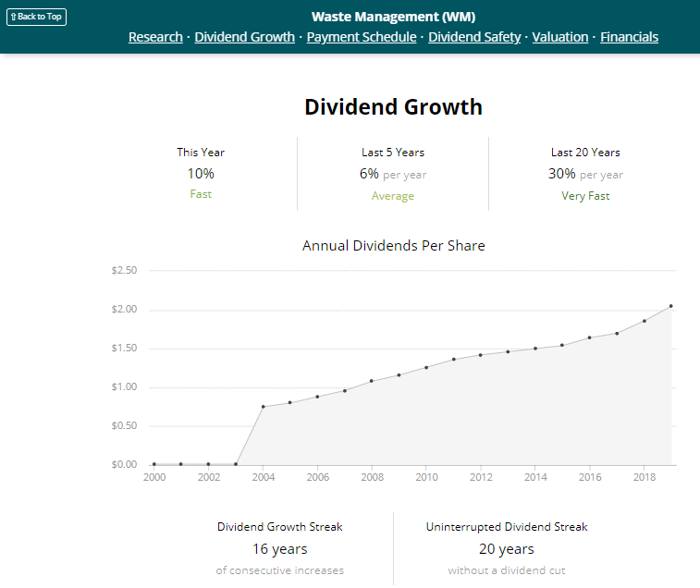Screen dimensions: 700x588
Task: Click the Waste Management (WM) header title
Action: coord(393,17)
